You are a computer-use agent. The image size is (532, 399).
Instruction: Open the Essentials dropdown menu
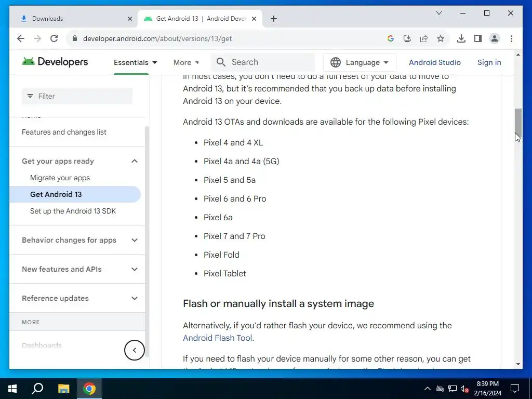[136, 62]
